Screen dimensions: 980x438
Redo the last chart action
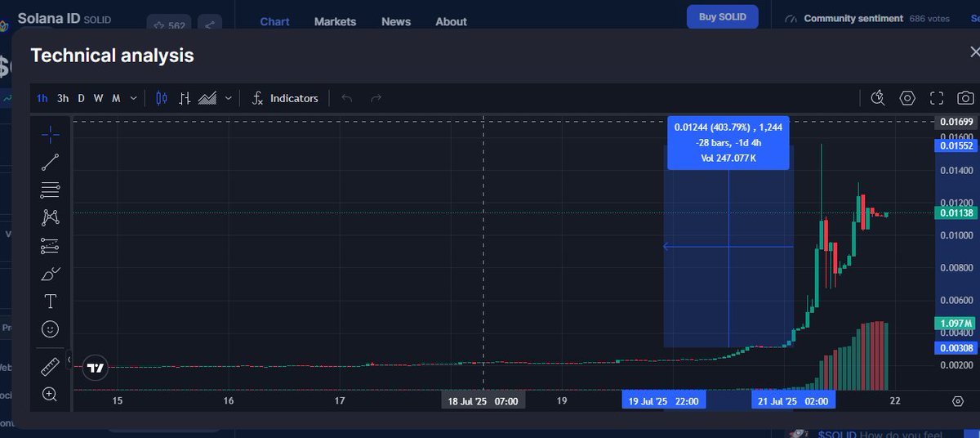coord(376,98)
